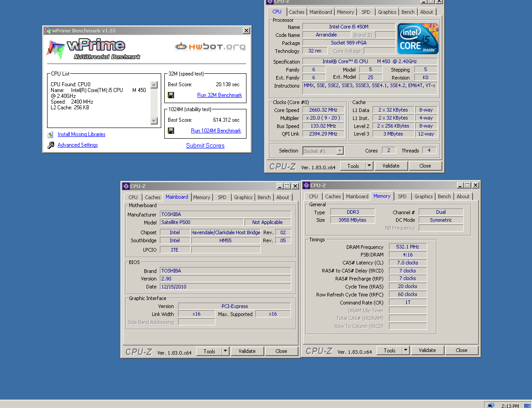The width and height of the screenshot is (532, 408).
Task: Expand Tools dropdown arrow in Memory window
Action: [405, 350]
